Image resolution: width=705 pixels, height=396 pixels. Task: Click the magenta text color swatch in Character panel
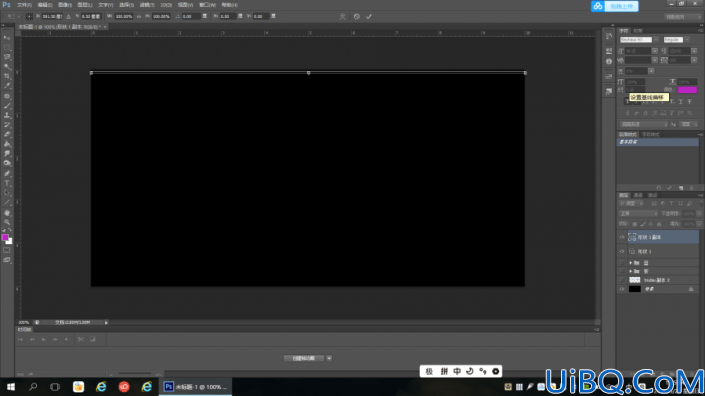687,90
